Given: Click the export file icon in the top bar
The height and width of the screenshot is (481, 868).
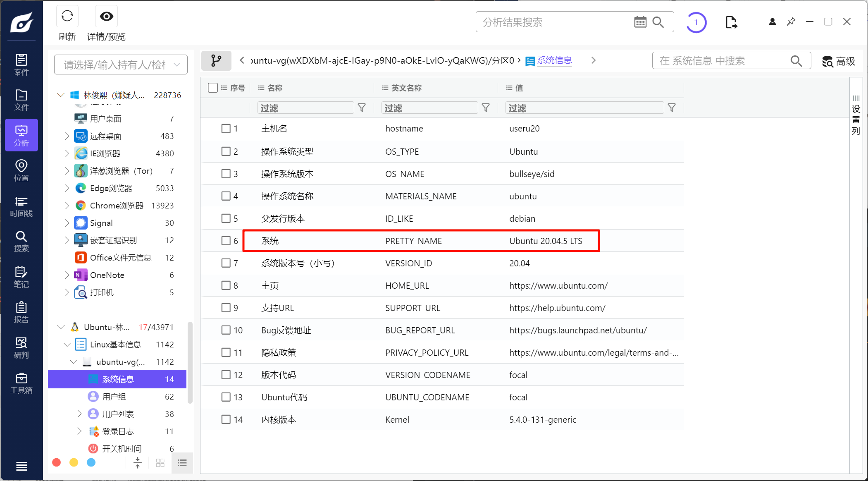Looking at the screenshot, I should pos(731,22).
